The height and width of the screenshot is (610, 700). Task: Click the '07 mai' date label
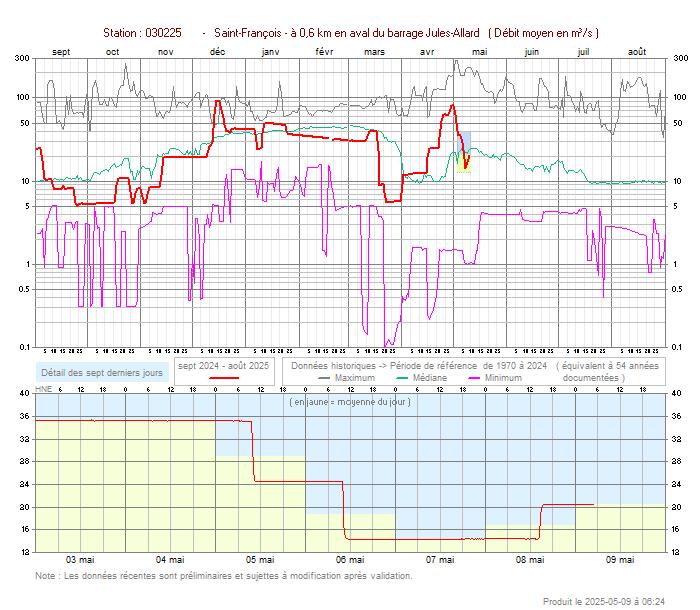pos(440,560)
